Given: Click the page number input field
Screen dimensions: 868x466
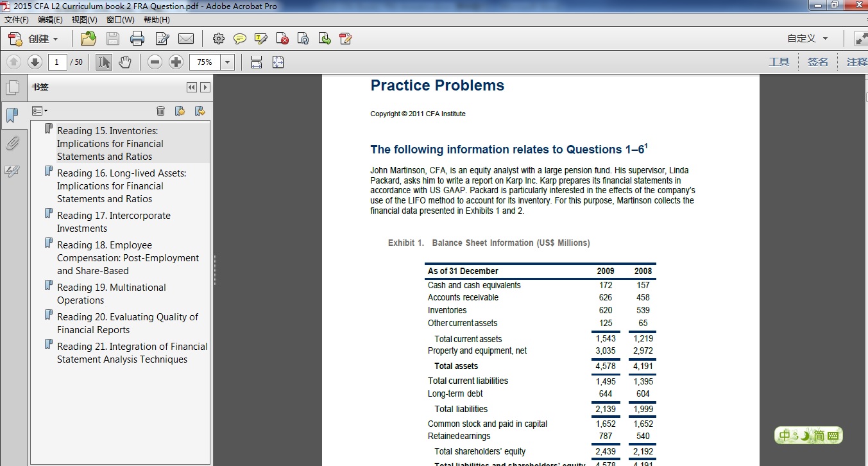Looking at the screenshot, I should coord(57,62).
